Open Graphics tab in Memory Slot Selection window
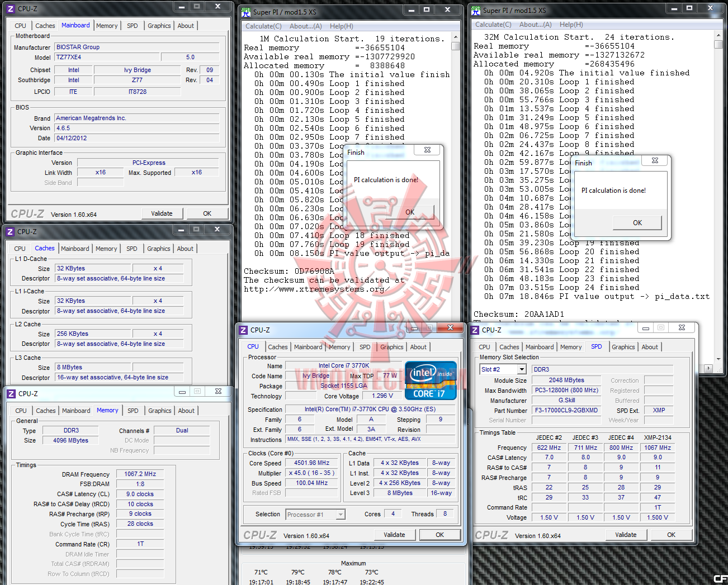728x585 pixels. tap(623, 347)
